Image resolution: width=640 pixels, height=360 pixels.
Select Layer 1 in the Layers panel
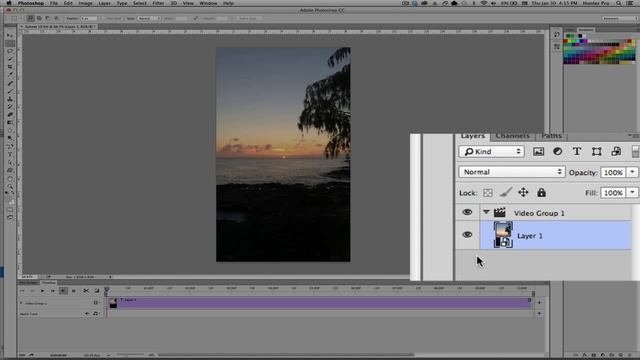pos(555,235)
